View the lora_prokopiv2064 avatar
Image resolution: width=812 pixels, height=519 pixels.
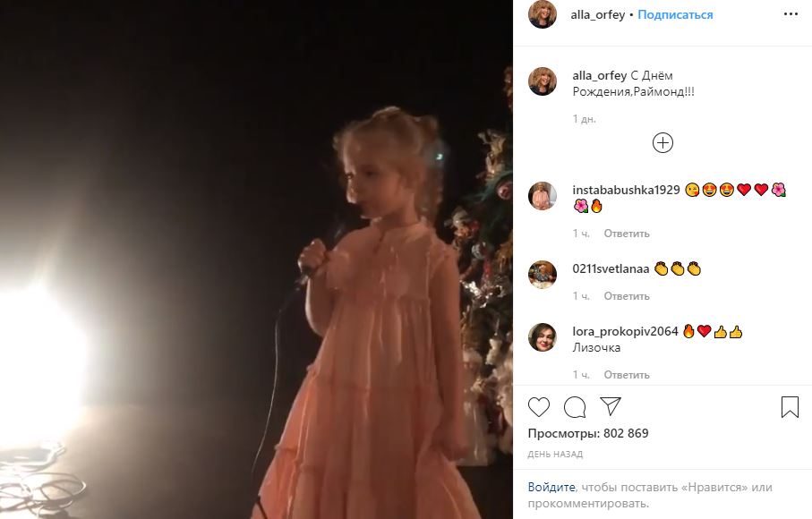tap(543, 337)
